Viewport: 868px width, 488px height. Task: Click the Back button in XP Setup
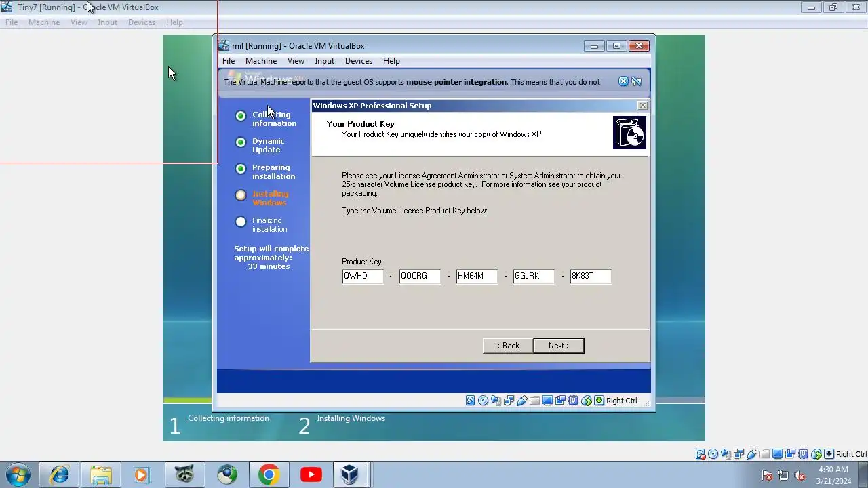508,346
